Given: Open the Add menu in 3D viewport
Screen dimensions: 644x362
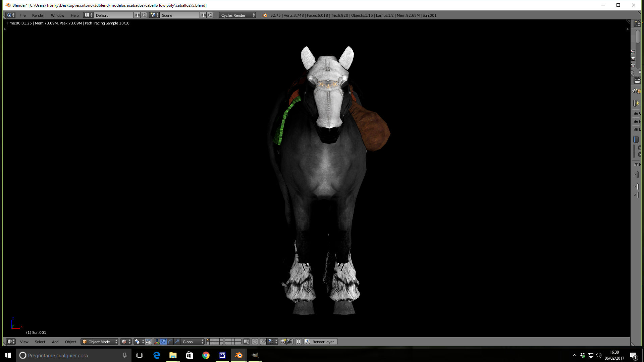Looking at the screenshot, I should [55, 342].
